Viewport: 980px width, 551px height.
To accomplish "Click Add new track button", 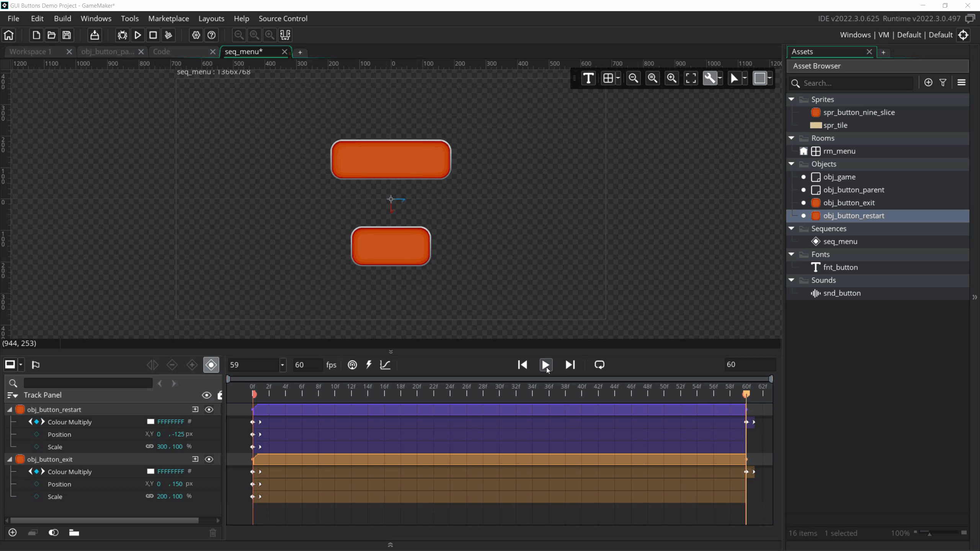I will point(12,532).
